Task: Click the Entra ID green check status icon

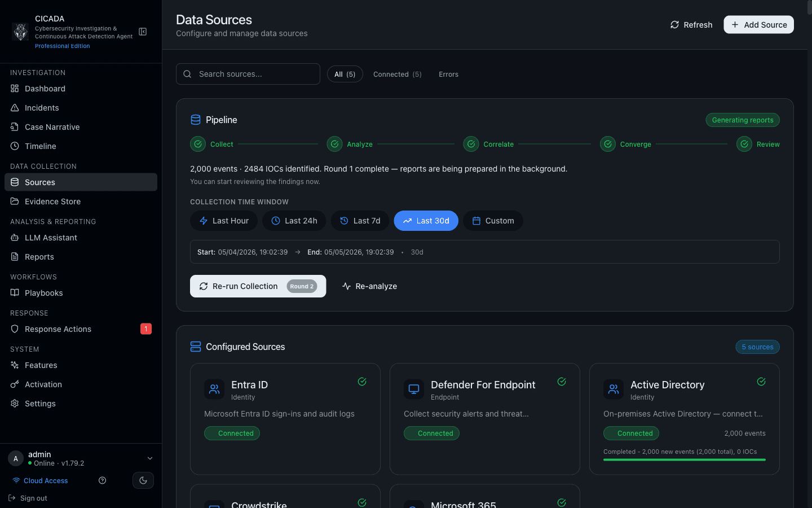Action: (x=362, y=382)
